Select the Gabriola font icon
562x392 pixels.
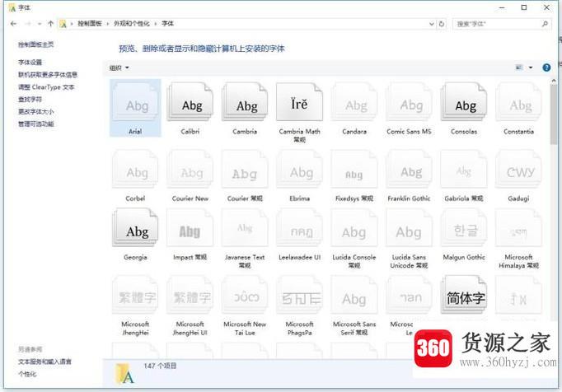[464, 169]
